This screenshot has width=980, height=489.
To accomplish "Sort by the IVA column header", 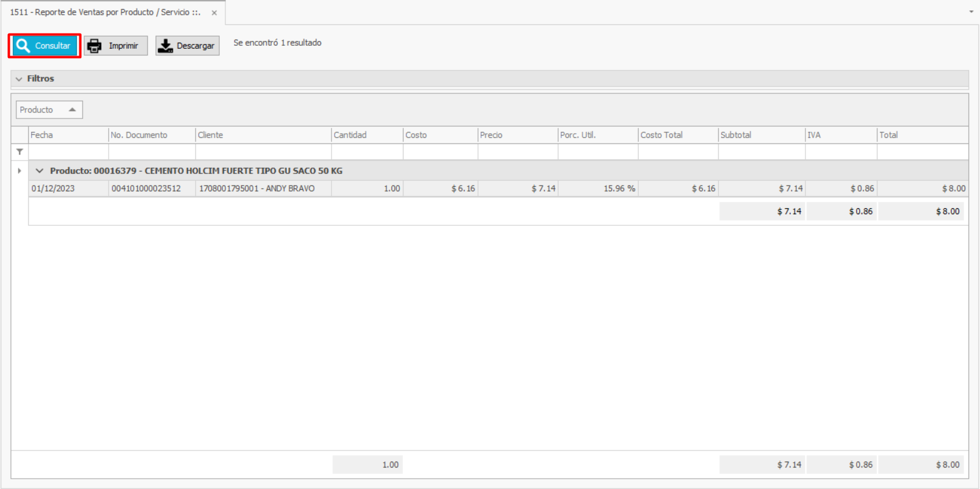I will tap(841, 135).
